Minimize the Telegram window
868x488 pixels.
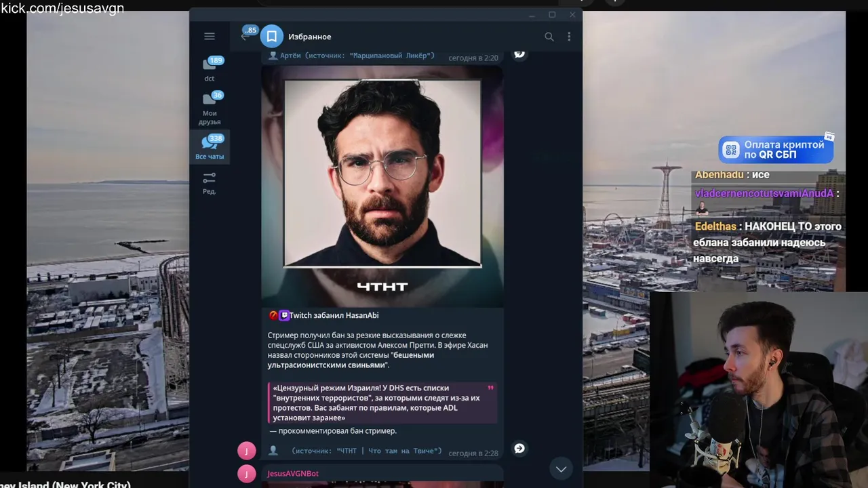532,14
